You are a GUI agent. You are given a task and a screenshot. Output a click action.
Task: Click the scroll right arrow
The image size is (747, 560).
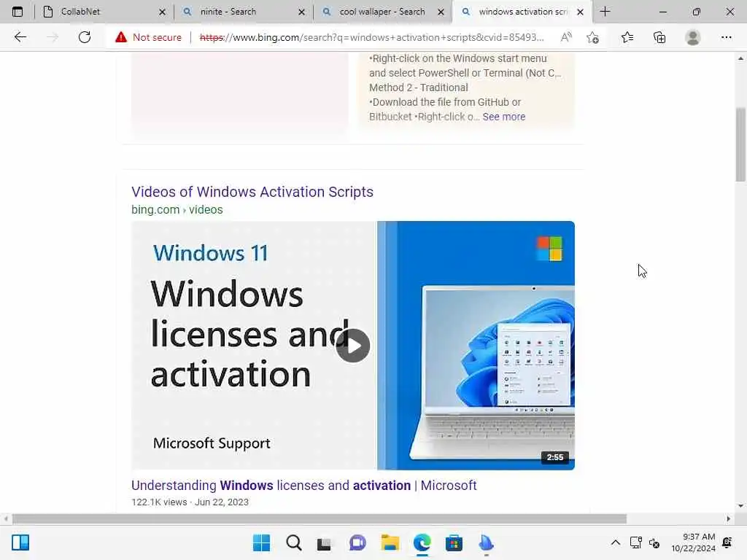click(729, 518)
